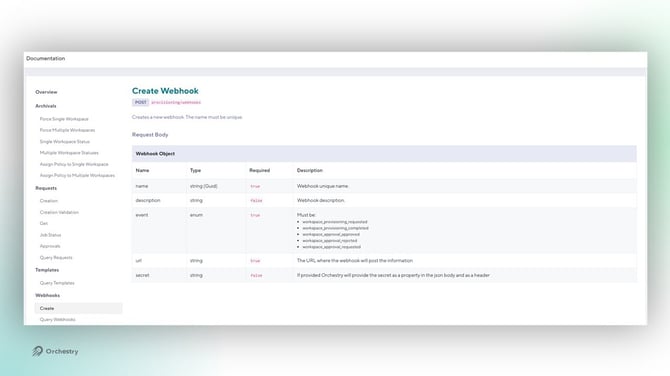Open Force Single Workspace page
This screenshot has width=670, height=376.
(x=64, y=119)
